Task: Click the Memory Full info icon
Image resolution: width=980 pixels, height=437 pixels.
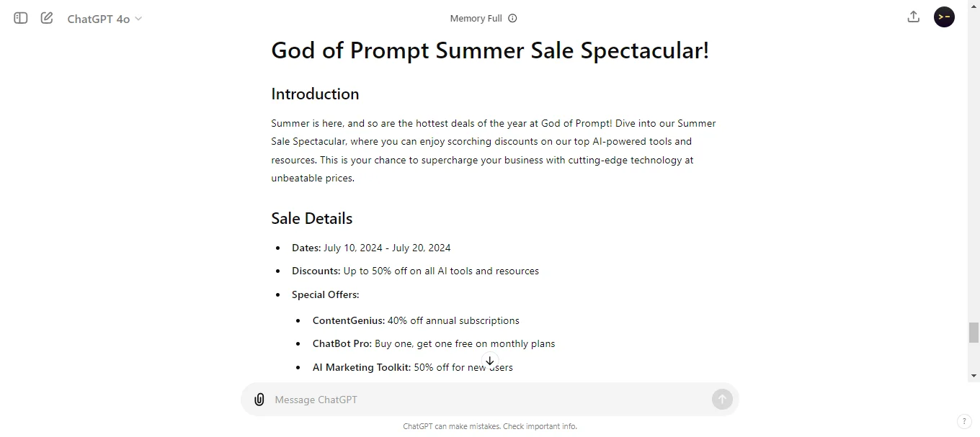Action: coord(512,18)
